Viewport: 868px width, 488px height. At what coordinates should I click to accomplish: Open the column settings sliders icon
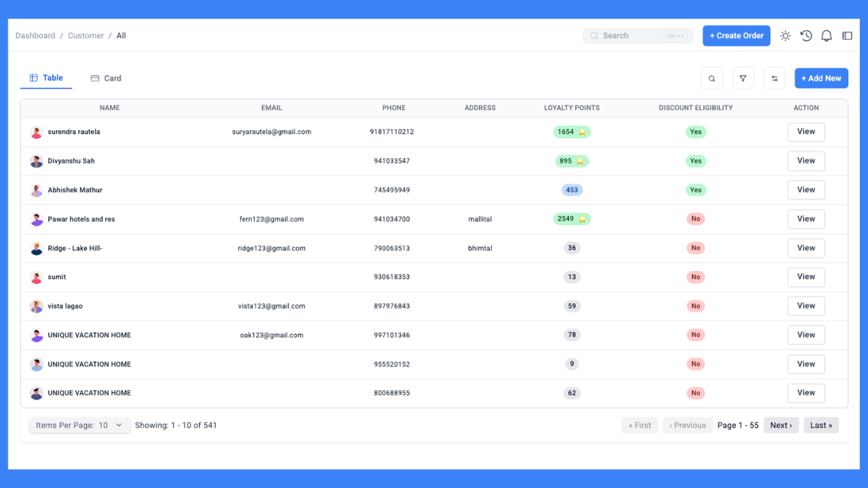(774, 78)
